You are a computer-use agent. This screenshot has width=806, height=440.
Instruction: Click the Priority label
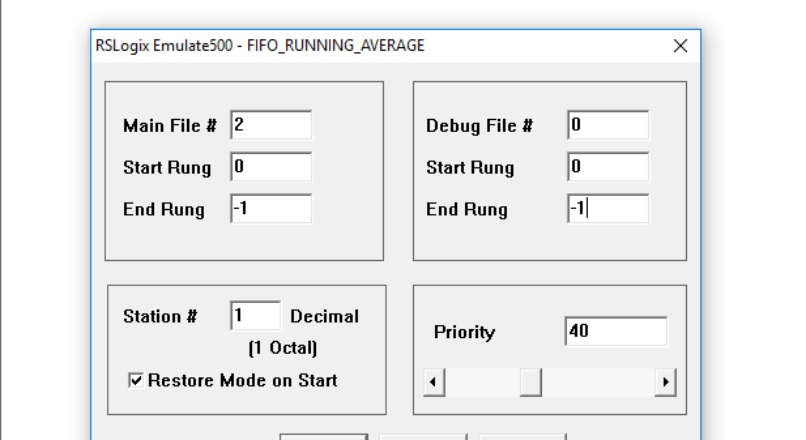click(464, 332)
